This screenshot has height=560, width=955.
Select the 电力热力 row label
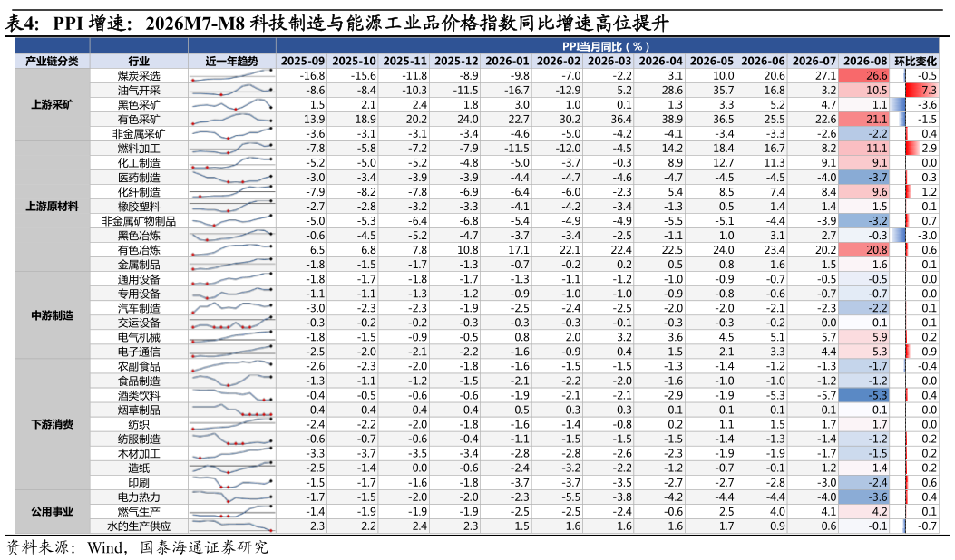139,497
